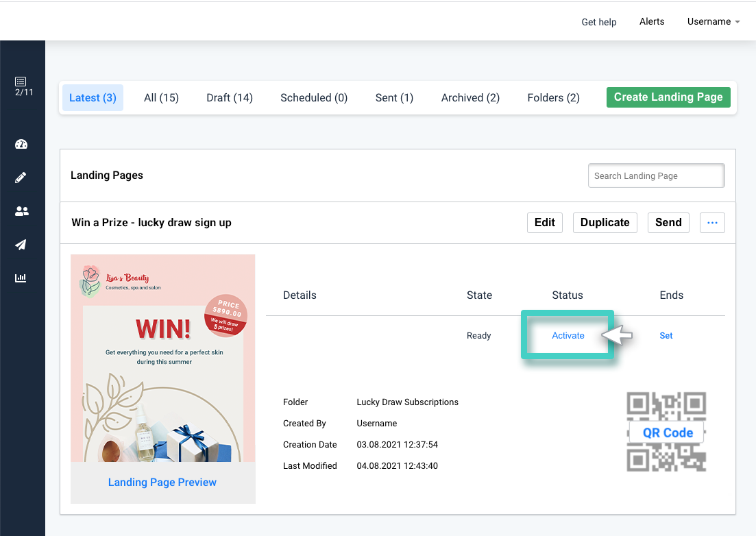Switch to the Latest (3) tab

coord(93,98)
